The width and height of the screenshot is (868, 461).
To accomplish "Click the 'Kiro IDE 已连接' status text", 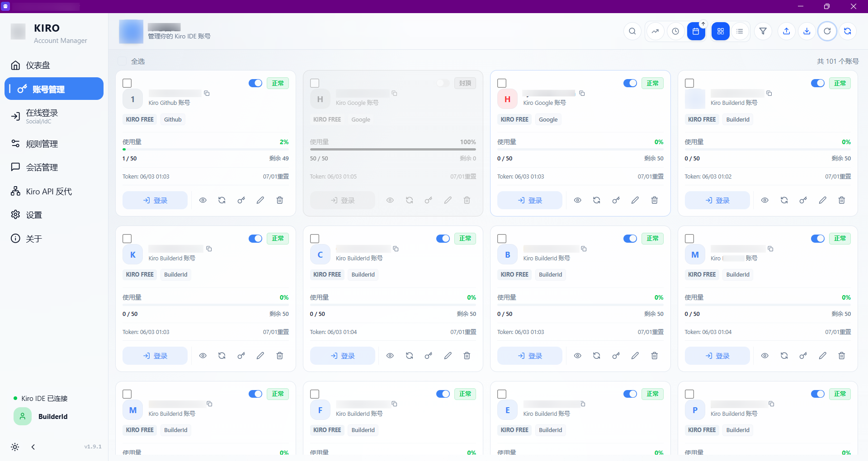I will (x=44, y=398).
